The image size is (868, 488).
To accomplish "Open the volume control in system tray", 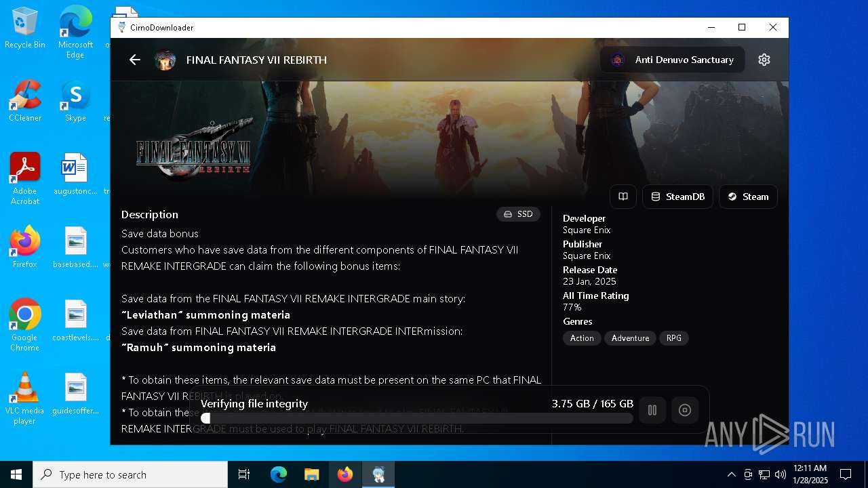I will 781,474.
